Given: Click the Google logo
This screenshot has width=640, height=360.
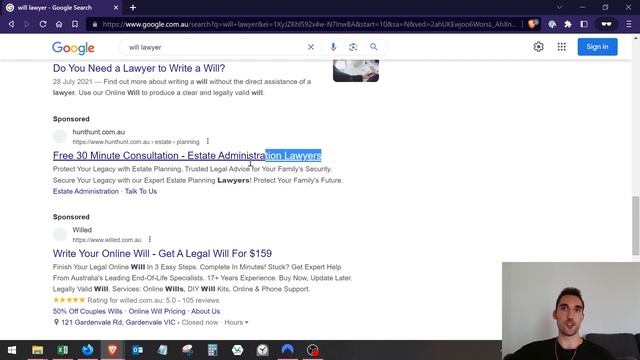Looking at the screenshot, I should click(x=73, y=48).
